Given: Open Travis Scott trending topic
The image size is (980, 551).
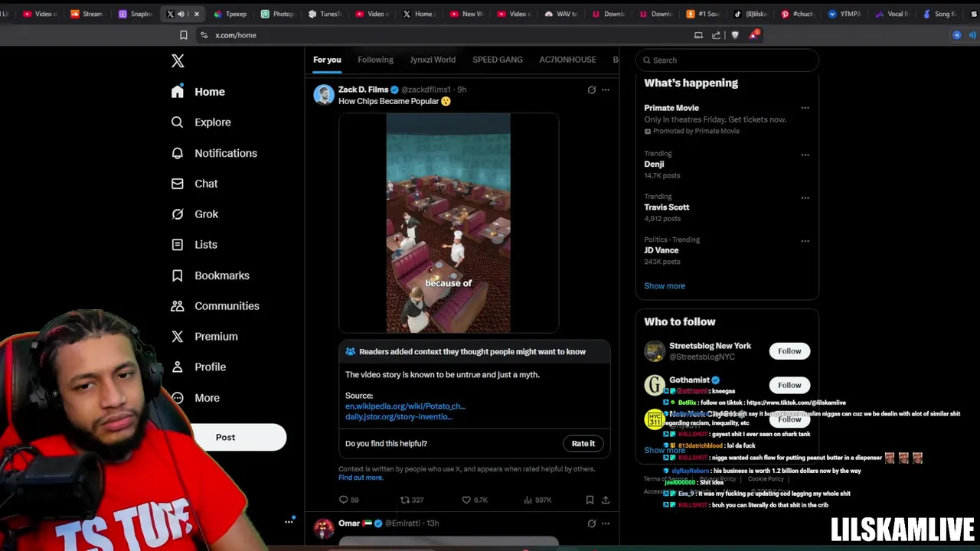Looking at the screenshot, I should tap(666, 207).
